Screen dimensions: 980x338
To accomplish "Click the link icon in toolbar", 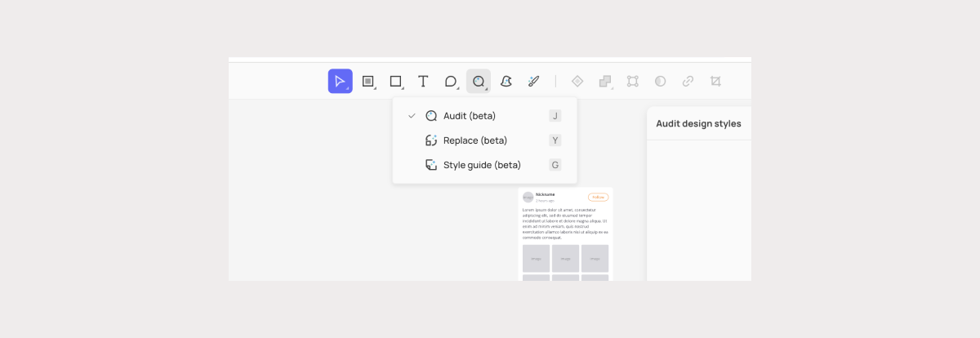I will point(688,81).
